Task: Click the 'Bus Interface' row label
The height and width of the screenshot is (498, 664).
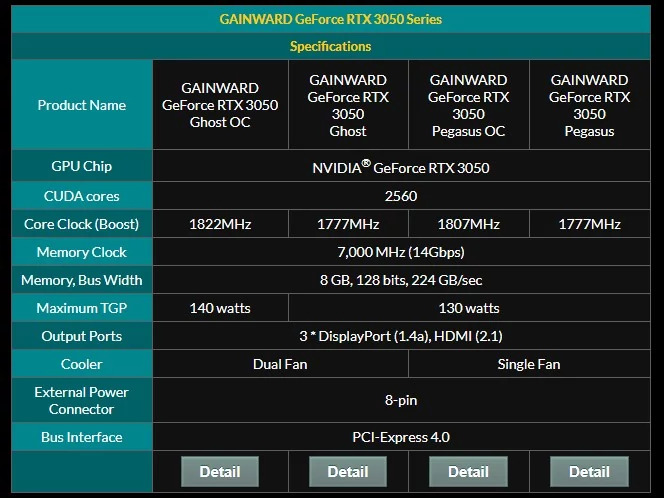Action: point(82,437)
